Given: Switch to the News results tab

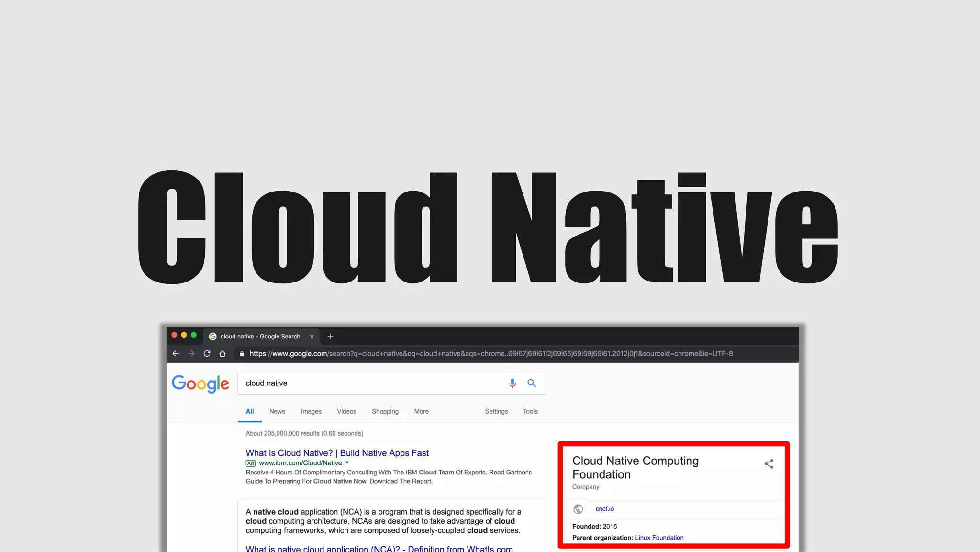Looking at the screenshot, I should [277, 411].
